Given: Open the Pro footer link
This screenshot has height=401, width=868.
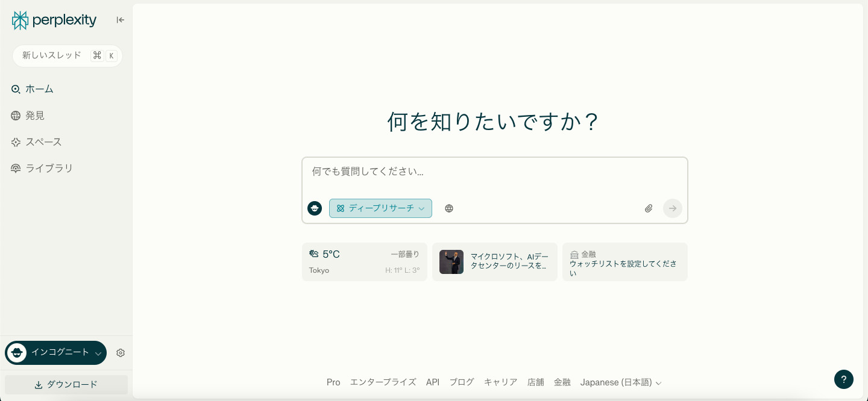Looking at the screenshot, I should click(x=333, y=382).
